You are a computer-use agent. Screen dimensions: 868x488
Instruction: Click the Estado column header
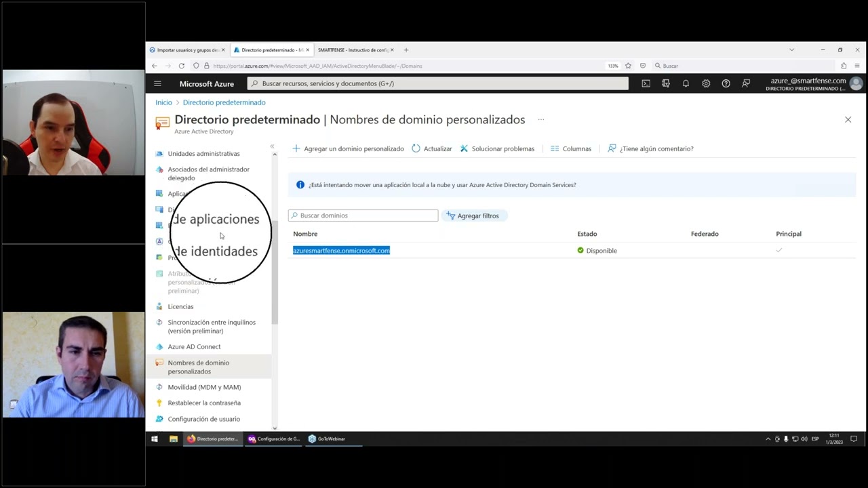click(x=587, y=234)
